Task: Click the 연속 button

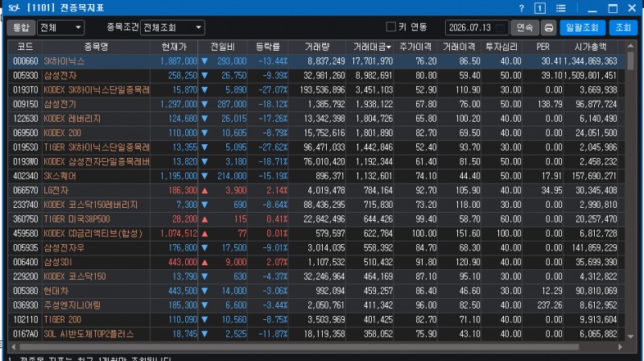Action: click(x=525, y=27)
